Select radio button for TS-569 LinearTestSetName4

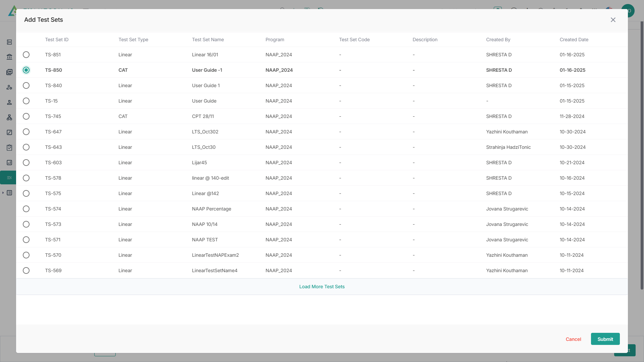[26, 270]
